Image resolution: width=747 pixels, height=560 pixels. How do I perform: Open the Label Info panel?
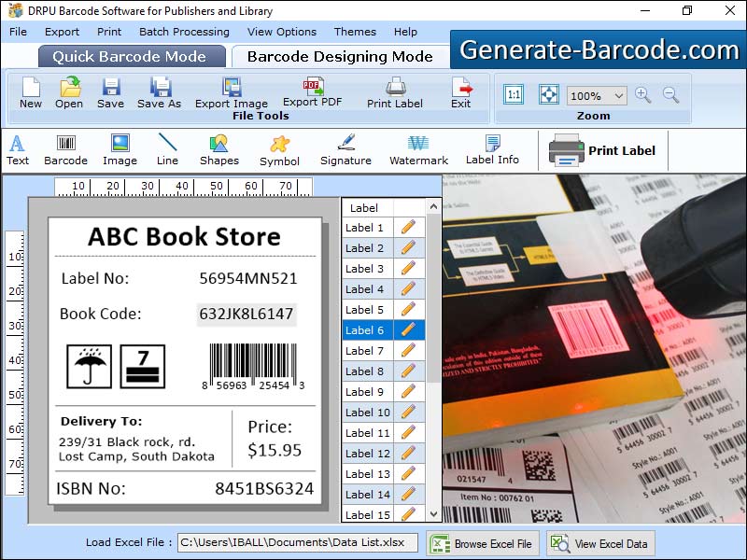point(491,149)
